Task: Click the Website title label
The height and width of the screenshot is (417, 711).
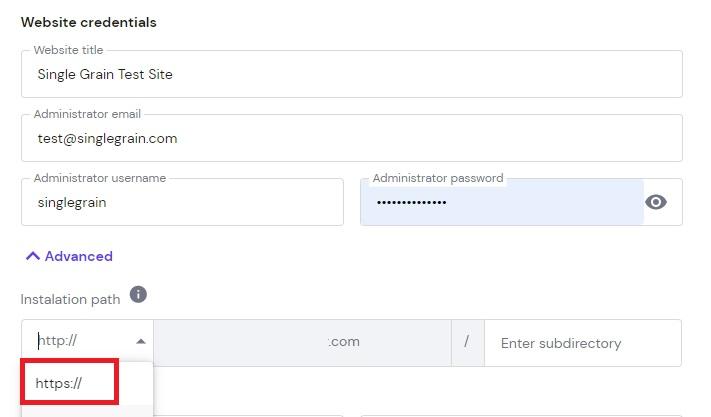Action: 68,50
